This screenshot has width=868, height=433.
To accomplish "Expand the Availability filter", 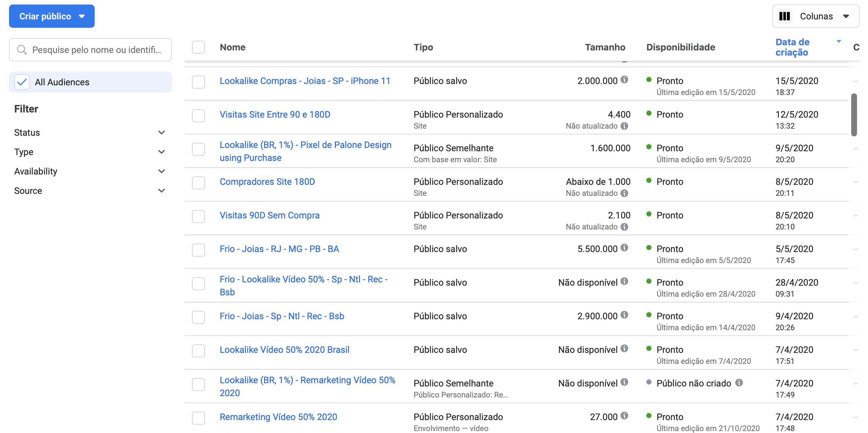I will [x=90, y=171].
